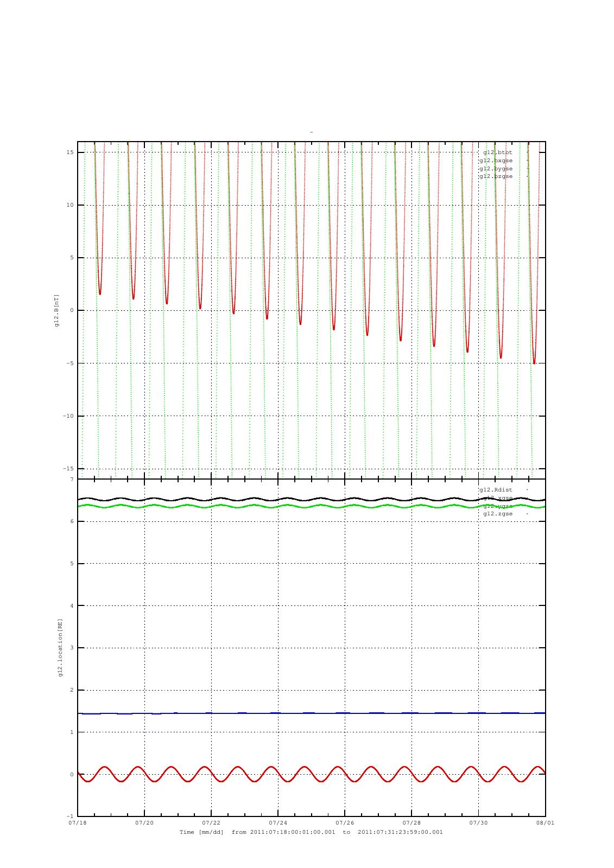Click the 15 tick on B[nT] axis
This screenshot has width=614, height=868.
(x=70, y=152)
